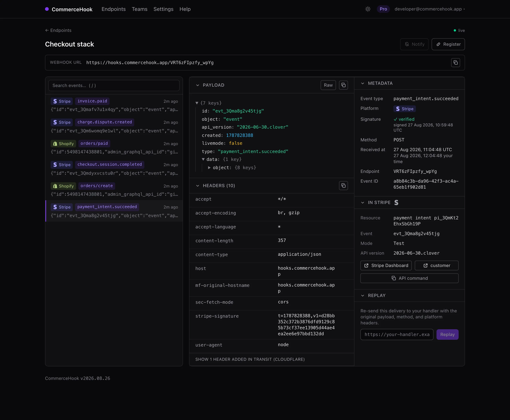Click Endpoint value VRT6zFIpzfy_wpYg in Metadata
Image resolution: width=510 pixels, height=420 pixels.
pos(415,171)
